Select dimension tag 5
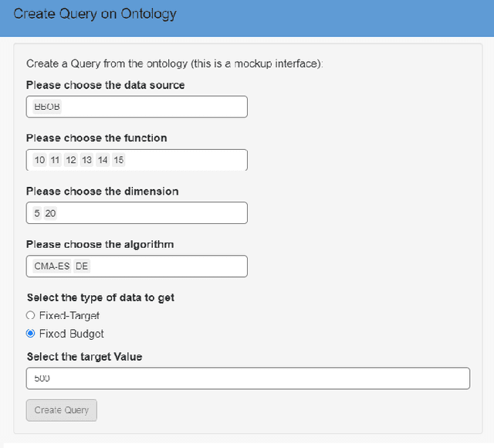494x448 pixels. pyautogui.click(x=37, y=213)
